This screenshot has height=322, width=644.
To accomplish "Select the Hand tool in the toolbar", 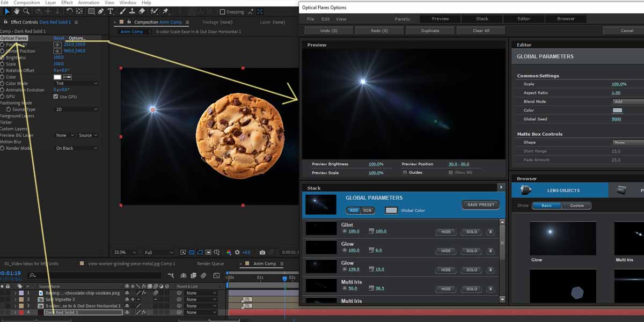I will click(x=17, y=11).
